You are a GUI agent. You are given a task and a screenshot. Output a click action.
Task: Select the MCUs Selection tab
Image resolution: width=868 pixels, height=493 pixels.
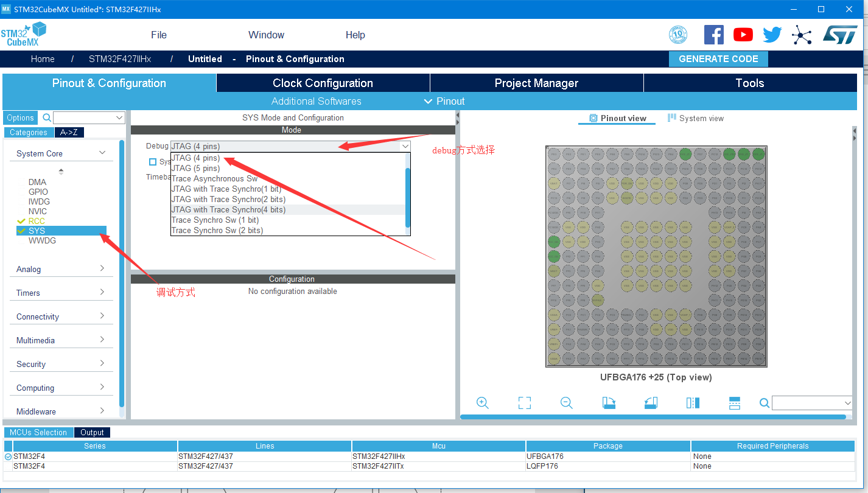[x=38, y=432]
